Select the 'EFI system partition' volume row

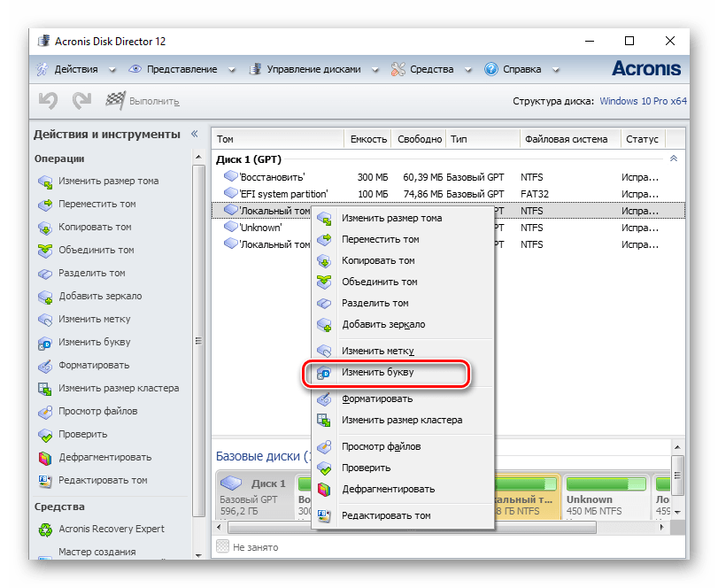(283, 194)
